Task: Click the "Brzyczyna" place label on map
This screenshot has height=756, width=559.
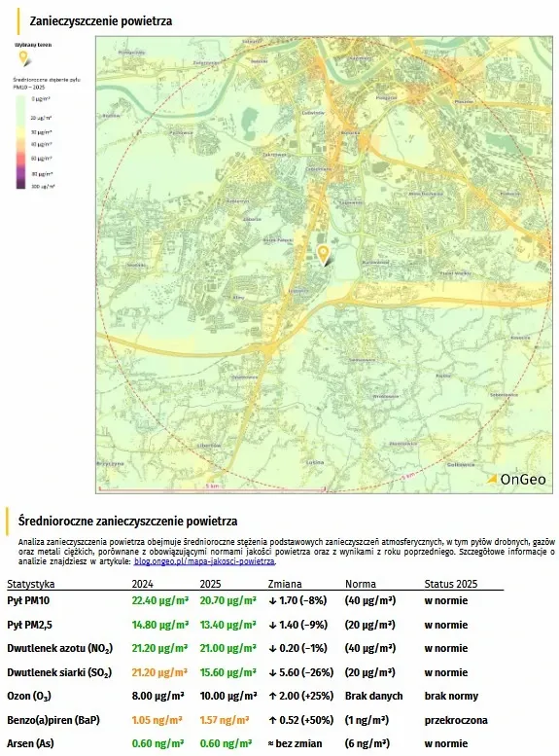Action: (111, 463)
